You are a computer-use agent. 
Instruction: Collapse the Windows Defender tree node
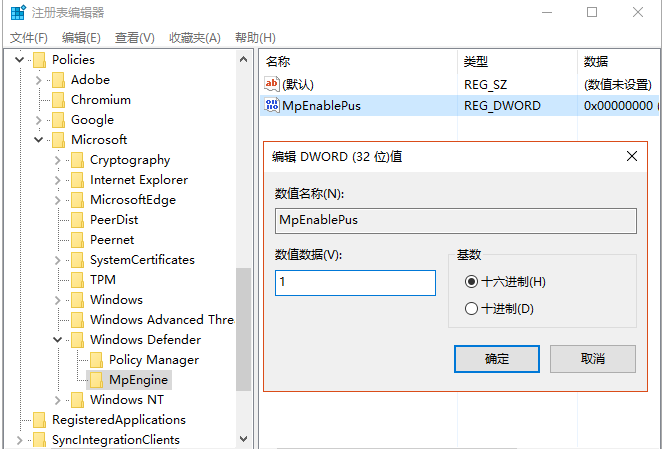[58, 340]
